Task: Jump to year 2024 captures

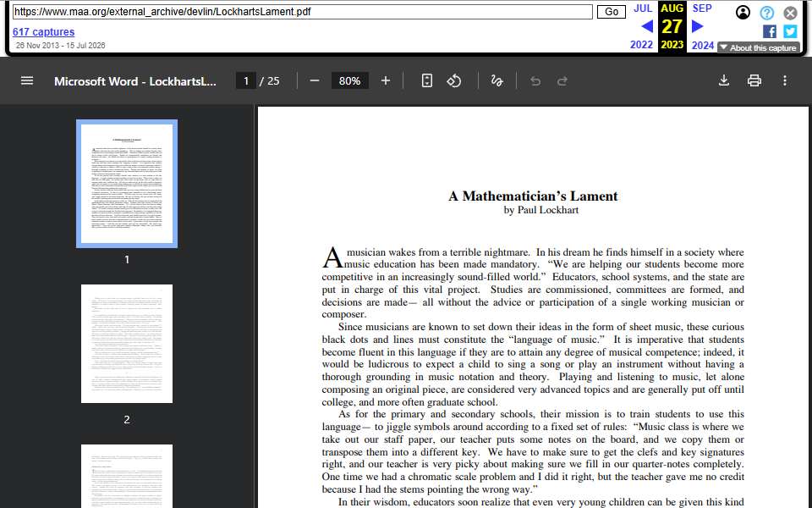Action: pos(703,45)
